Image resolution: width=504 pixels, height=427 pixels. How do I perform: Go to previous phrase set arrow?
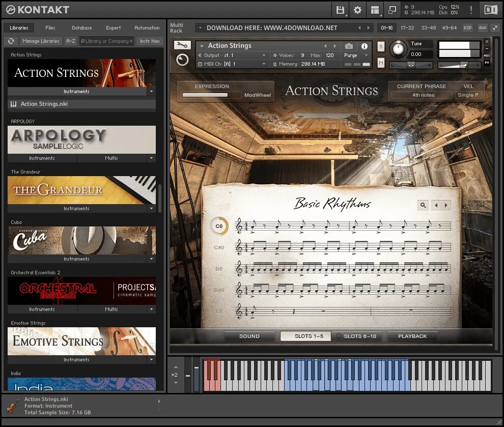pos(436,205)
